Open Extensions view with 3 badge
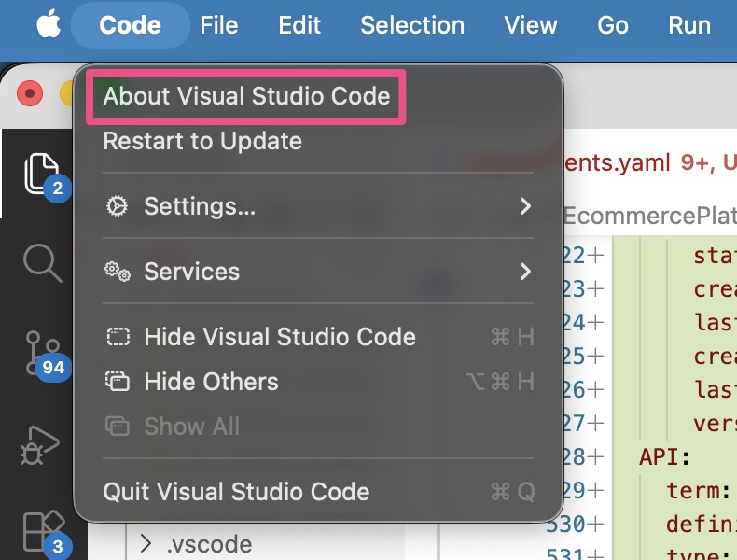 (43, 531)
